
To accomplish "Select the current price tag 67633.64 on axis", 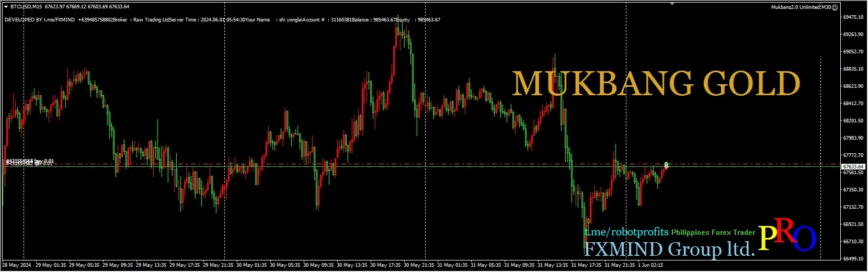I will coord(853,166).
